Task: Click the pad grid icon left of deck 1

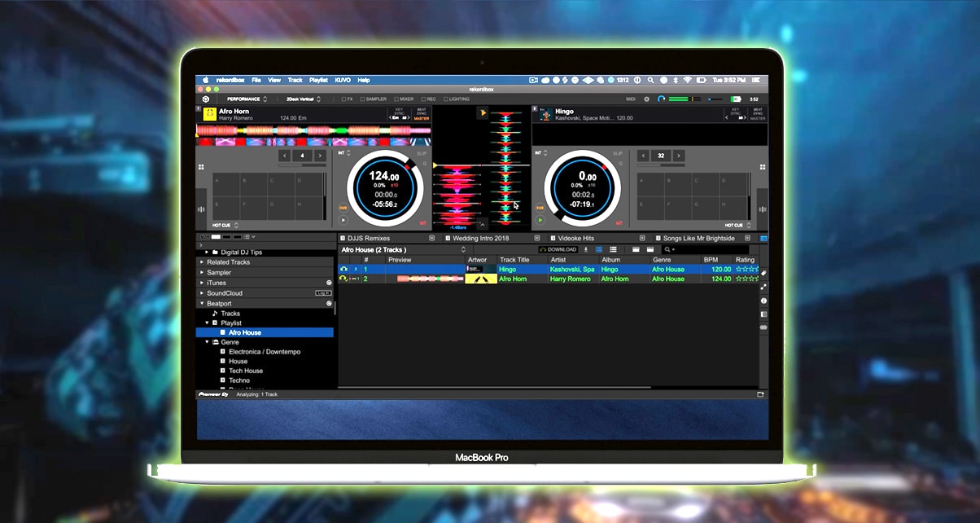Action: [201, 167]
